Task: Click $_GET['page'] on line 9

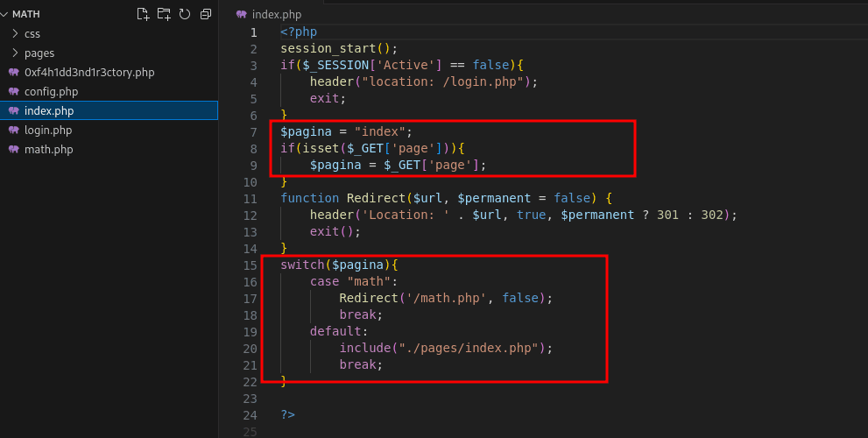Action: point(431,165)
